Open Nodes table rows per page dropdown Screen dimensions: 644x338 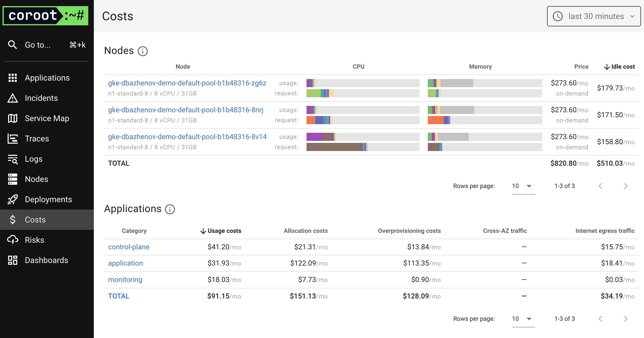(x=523, y=186)
